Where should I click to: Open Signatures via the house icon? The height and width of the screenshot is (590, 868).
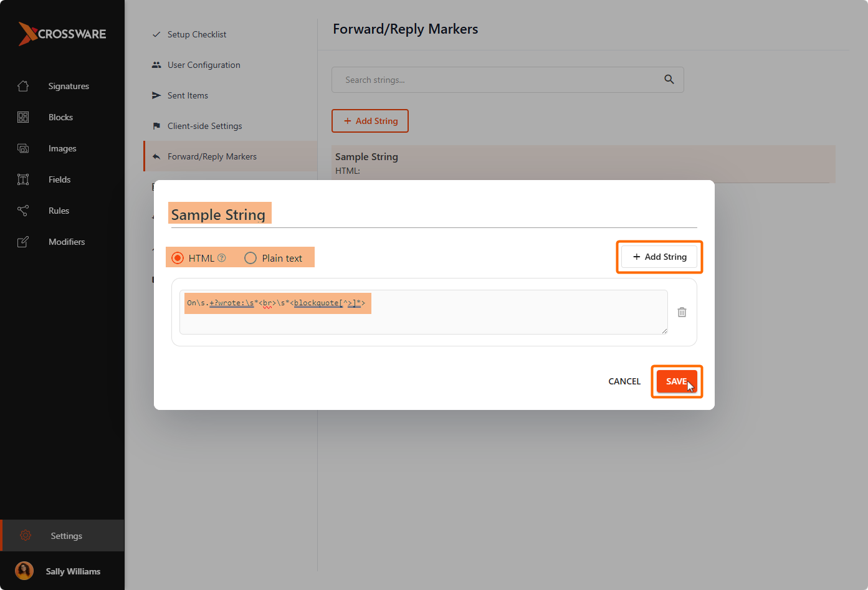[23, 86]
